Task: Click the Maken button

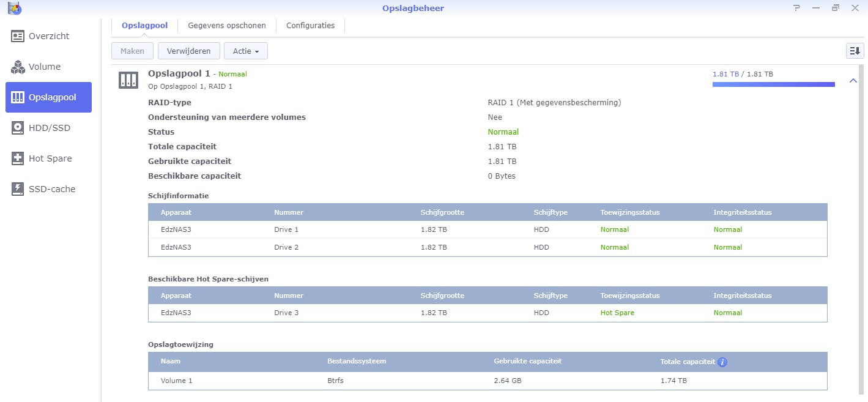Action: 132,51
